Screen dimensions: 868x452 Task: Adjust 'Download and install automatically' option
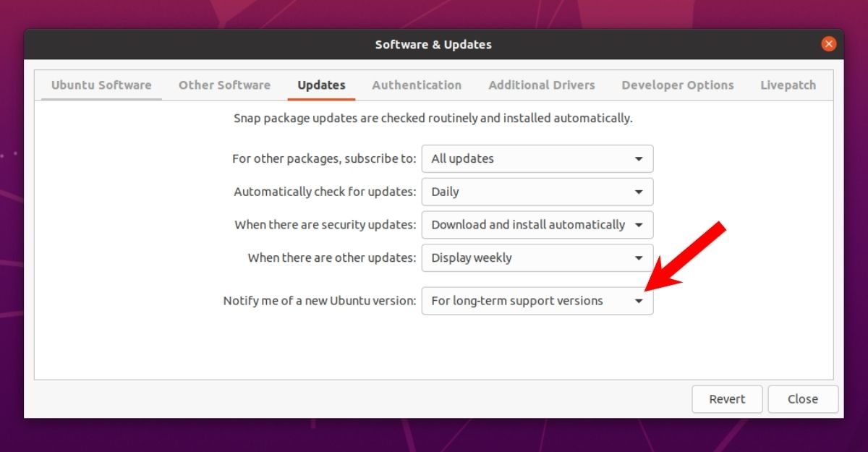537,225
